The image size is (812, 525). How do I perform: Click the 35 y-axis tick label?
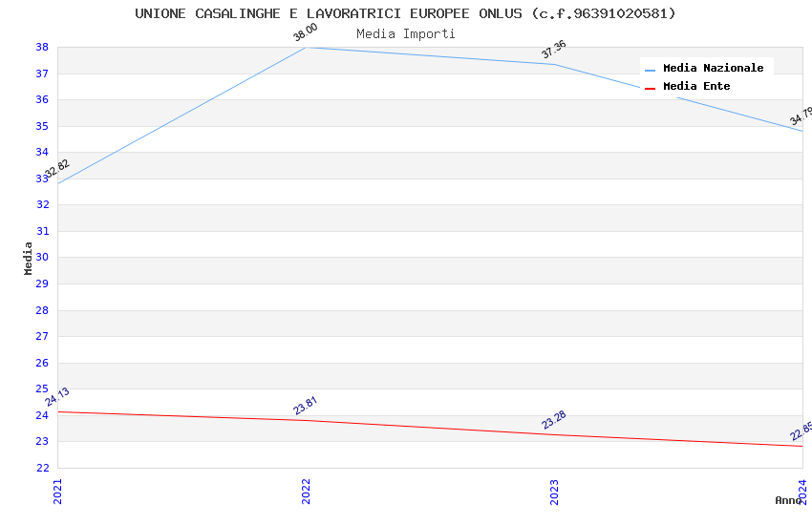click(42, 126)
